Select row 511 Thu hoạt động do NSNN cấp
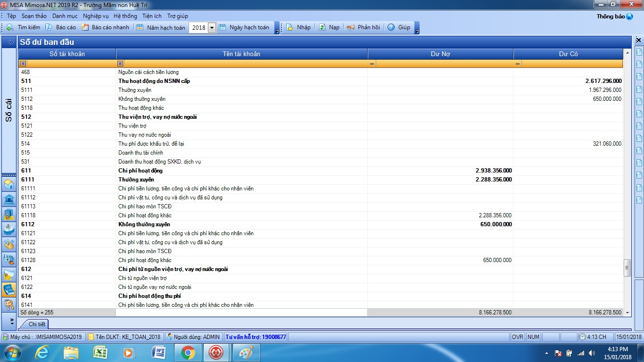Image resolution: width=644 pixels, height=362 pixels. [321, 81]
